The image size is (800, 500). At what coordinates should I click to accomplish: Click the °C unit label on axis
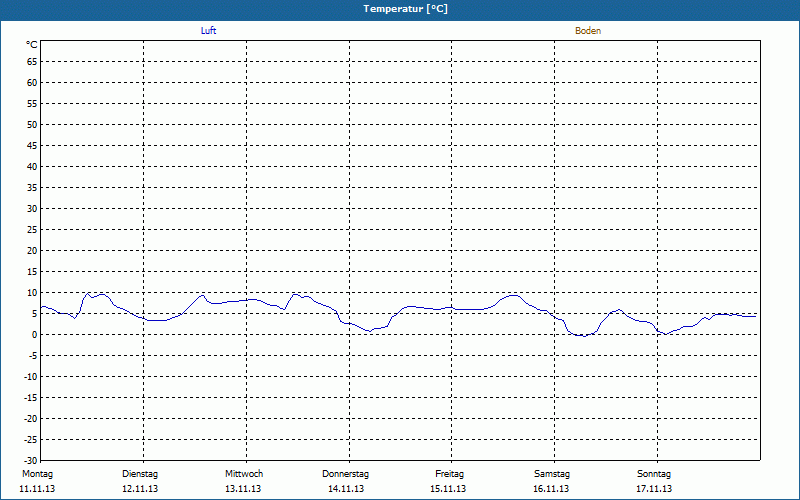click(32, 45)
